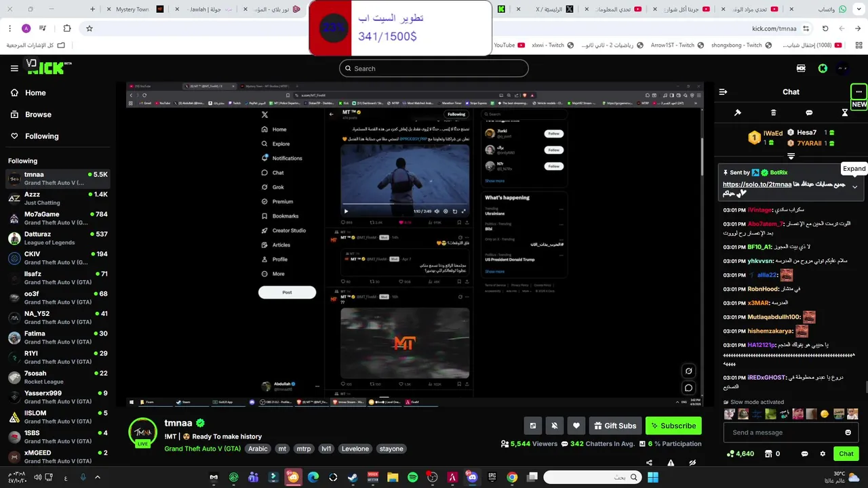
Task: Open Fatima channel in Following list
Action: (x=58, y=338)
